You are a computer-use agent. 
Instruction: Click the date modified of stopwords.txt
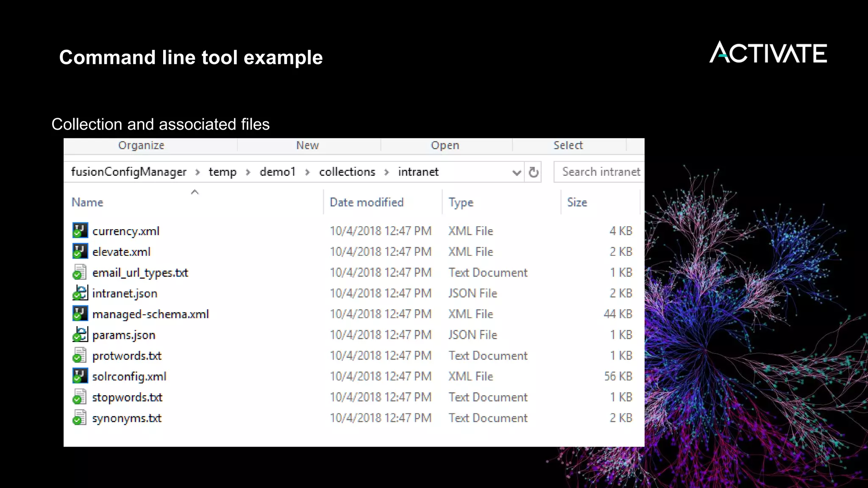381,397
